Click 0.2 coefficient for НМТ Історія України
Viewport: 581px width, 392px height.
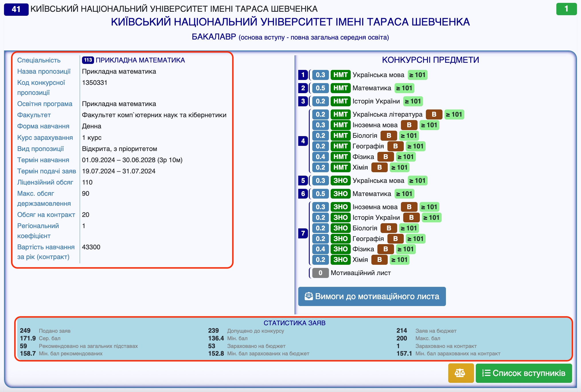point(320,101)
